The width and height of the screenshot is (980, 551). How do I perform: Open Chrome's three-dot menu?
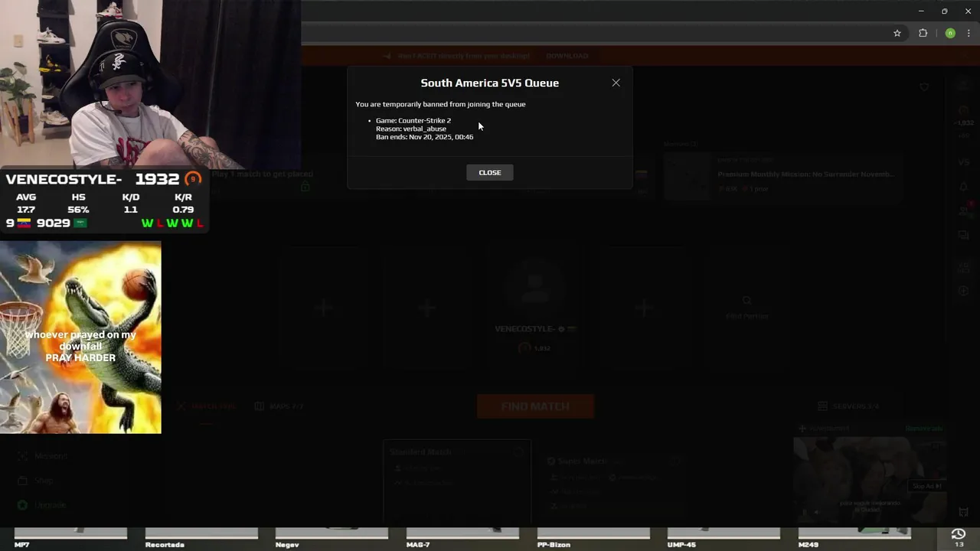969,33
